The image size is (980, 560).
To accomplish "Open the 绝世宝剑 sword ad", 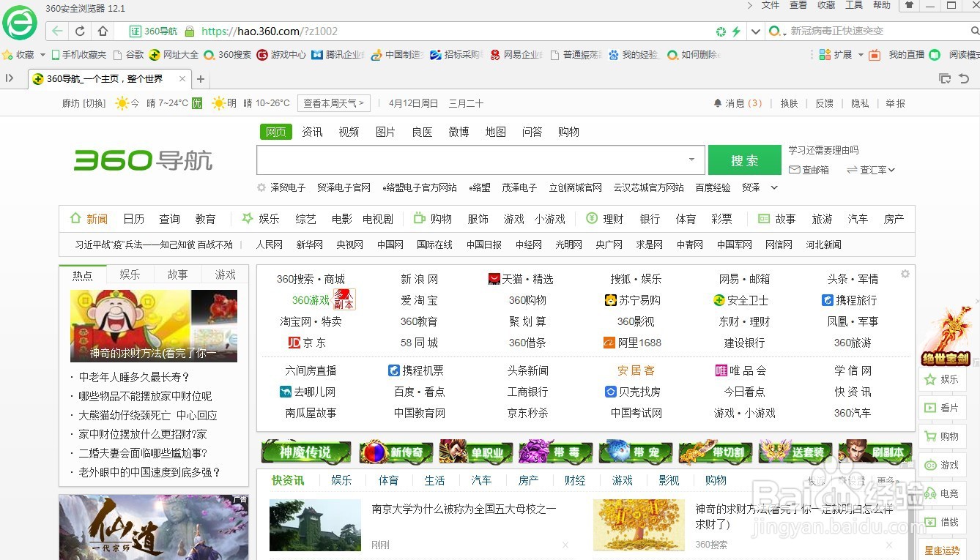I will pos(946,336).
